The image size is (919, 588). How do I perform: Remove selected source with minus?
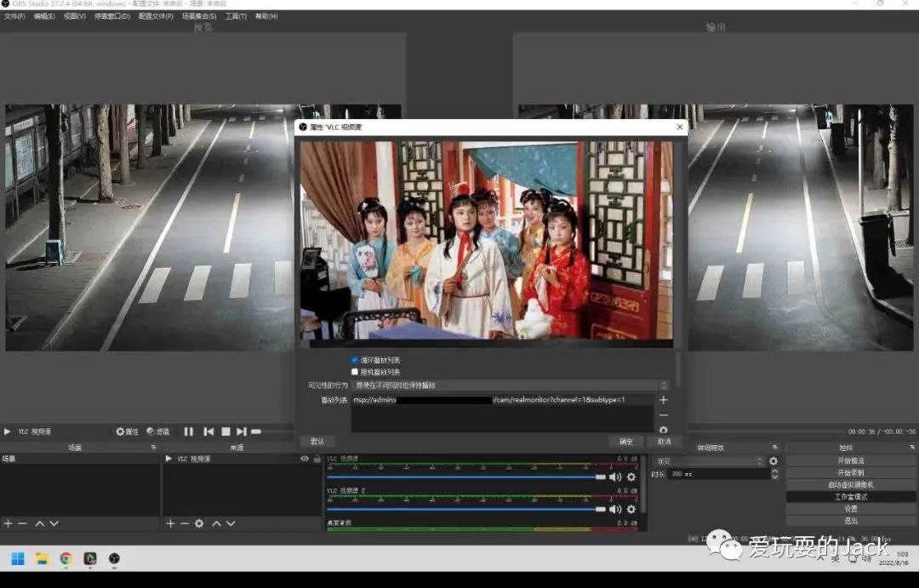pos(185,523)
